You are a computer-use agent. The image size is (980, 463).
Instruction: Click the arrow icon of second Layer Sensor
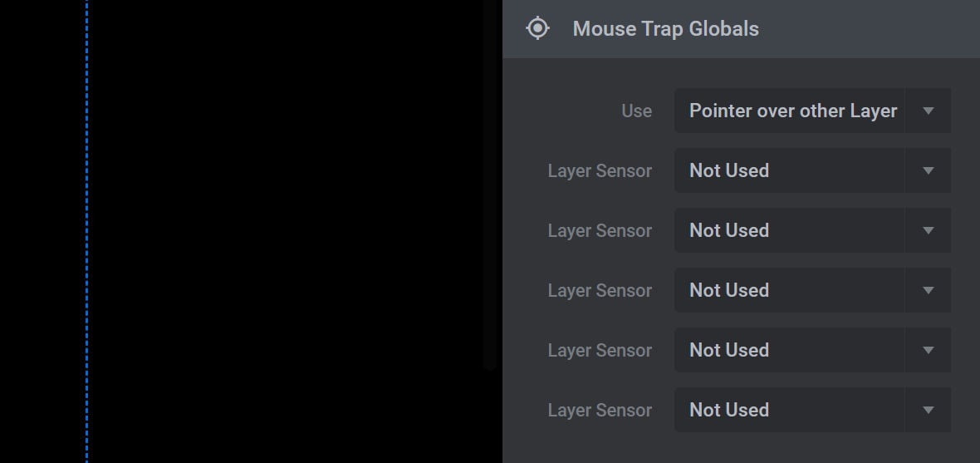929,231
